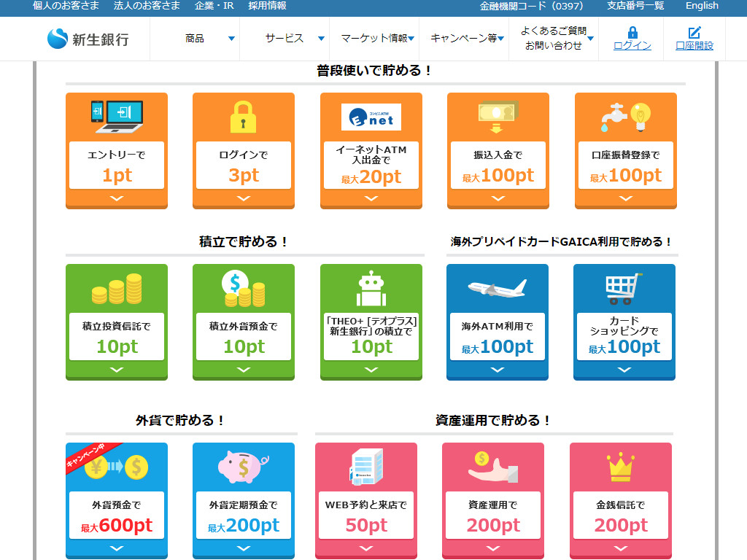Click the Shinsei Bank logo

click(88, 39)
